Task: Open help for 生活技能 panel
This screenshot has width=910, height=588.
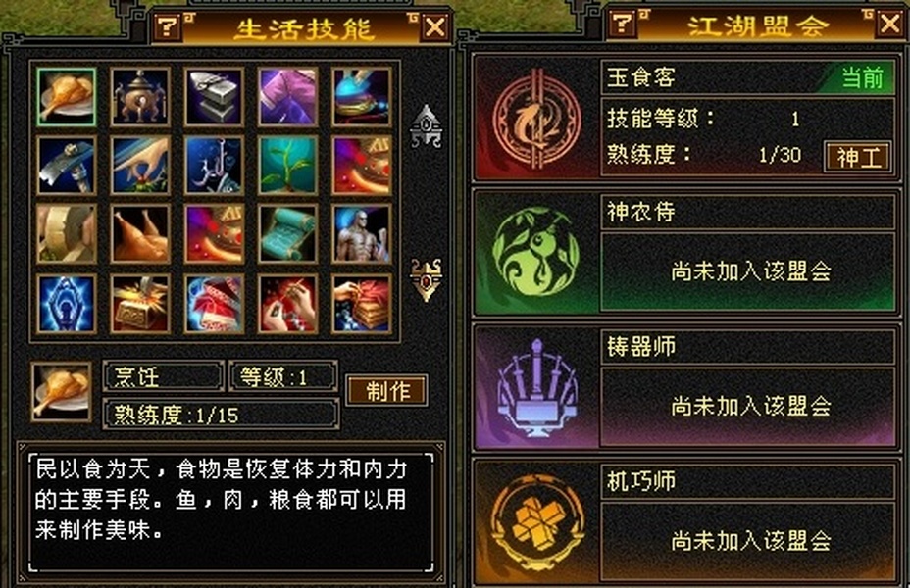Action: [x=168, y=26]
